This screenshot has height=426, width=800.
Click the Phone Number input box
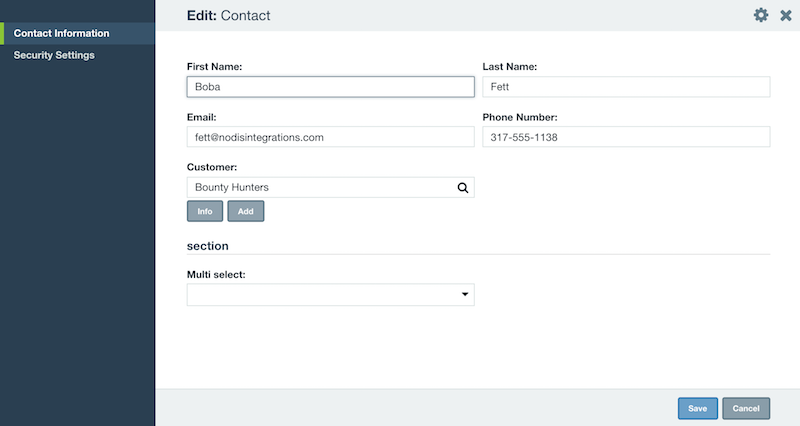pos(626,137)
